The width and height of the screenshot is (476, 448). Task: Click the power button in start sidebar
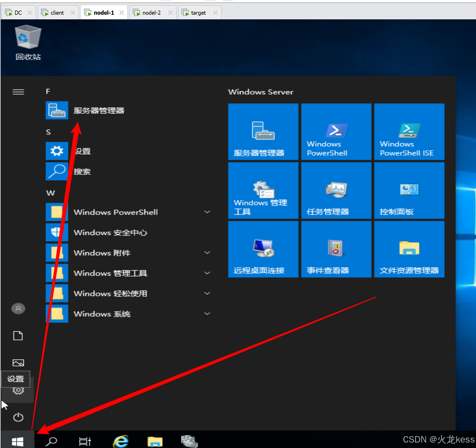click(18, 417)
